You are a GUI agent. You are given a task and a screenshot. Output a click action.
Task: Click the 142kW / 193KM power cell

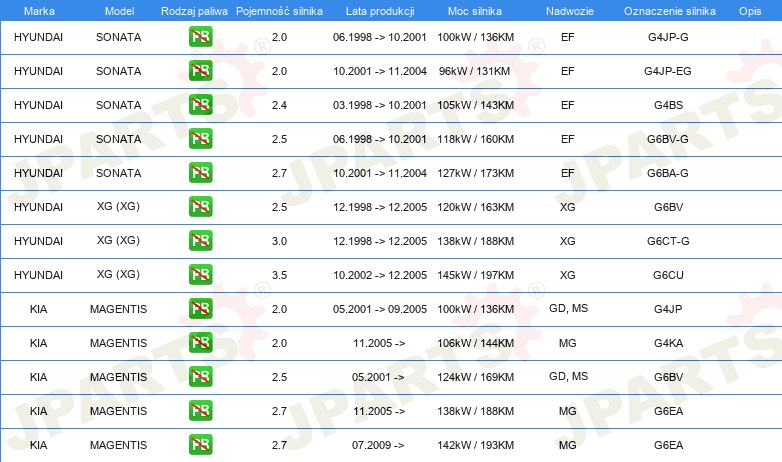pos(475,445)
